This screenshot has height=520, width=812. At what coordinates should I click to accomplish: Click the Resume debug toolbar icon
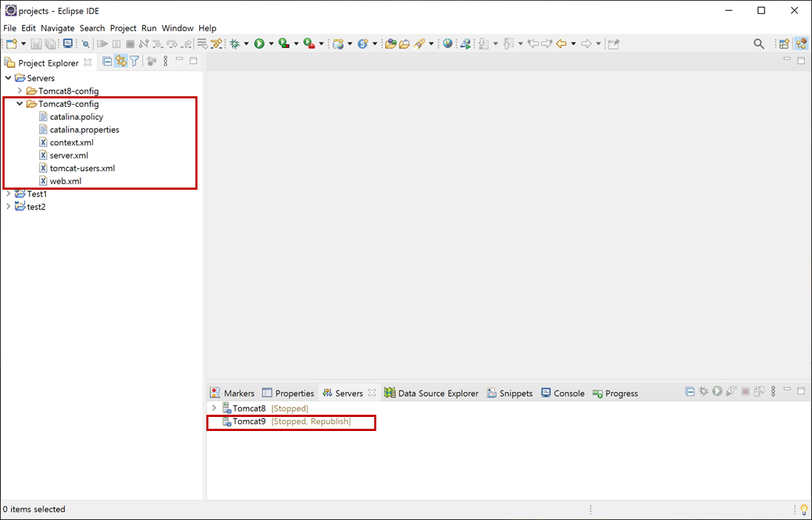102,44
